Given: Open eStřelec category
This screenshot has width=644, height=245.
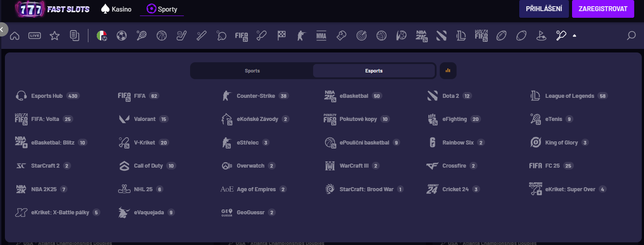Looking at the screenshot, I should pyautogui.click(x=245, y=142).
